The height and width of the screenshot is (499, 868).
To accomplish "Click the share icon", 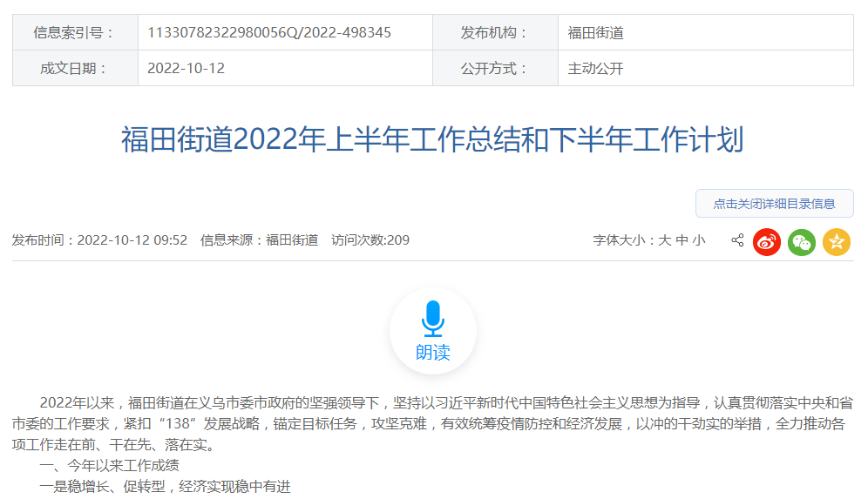I will click(737, 240).
